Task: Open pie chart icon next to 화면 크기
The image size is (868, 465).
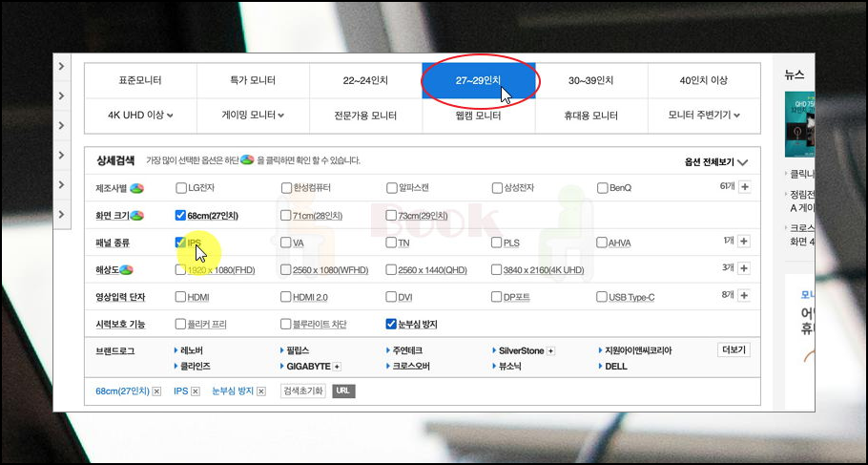Action: pos(136,216)
